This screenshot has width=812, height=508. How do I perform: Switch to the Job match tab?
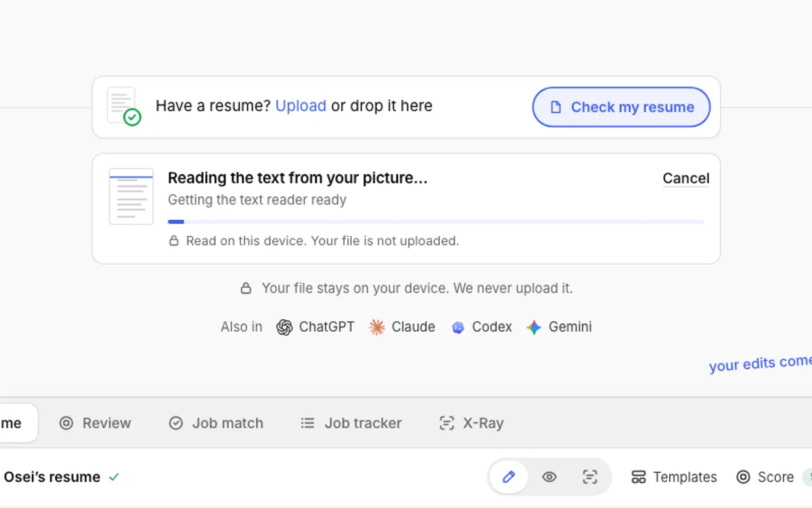click(x=216, y=423)
